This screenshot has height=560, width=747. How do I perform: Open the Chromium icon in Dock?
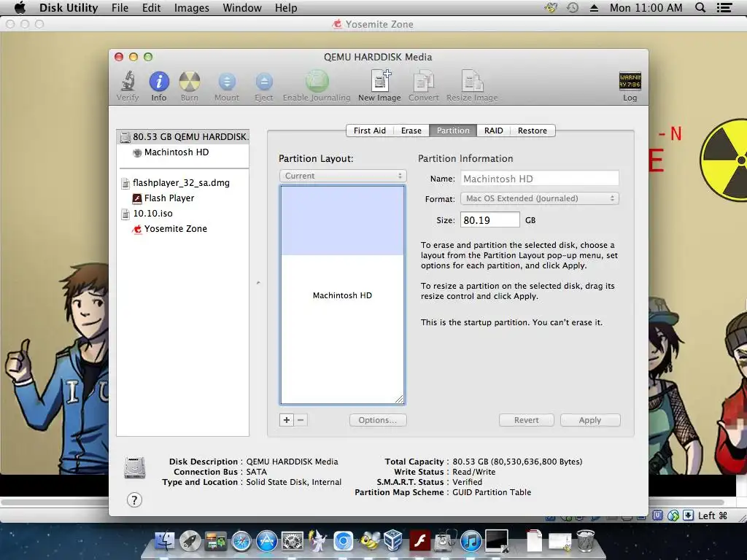[343, 541]
